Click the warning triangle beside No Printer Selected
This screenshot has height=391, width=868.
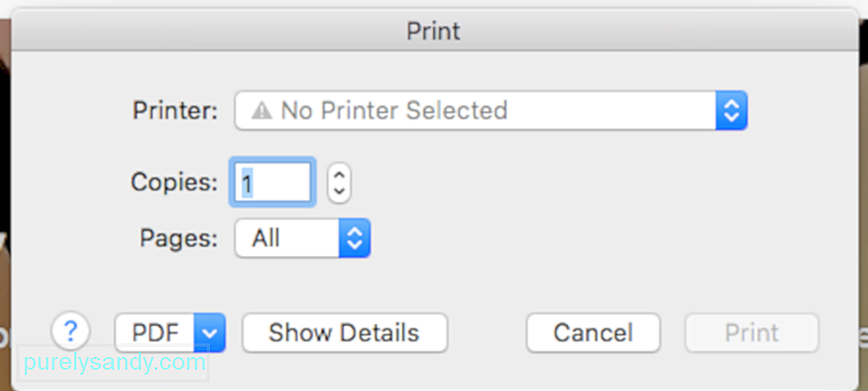[x=261, y=110]
